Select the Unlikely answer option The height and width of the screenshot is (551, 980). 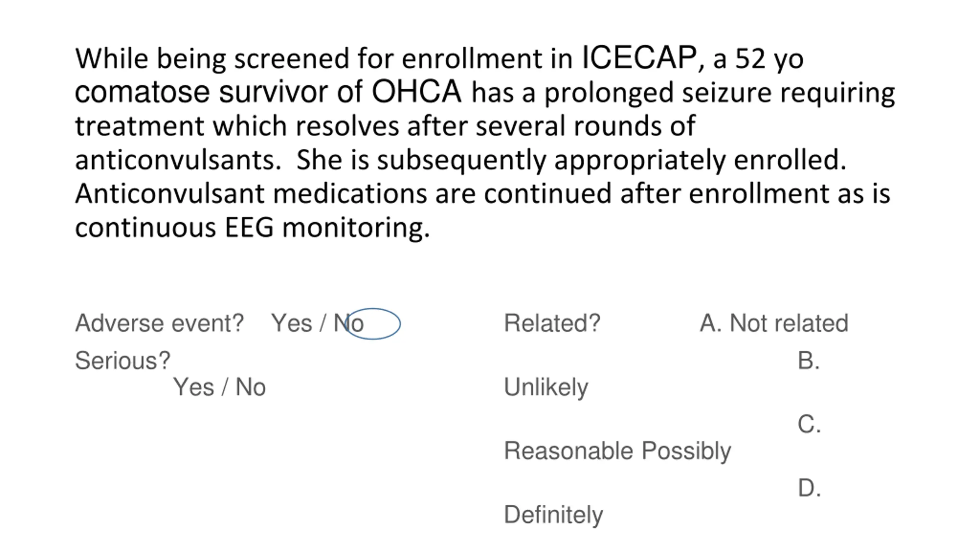click(546, 388)
